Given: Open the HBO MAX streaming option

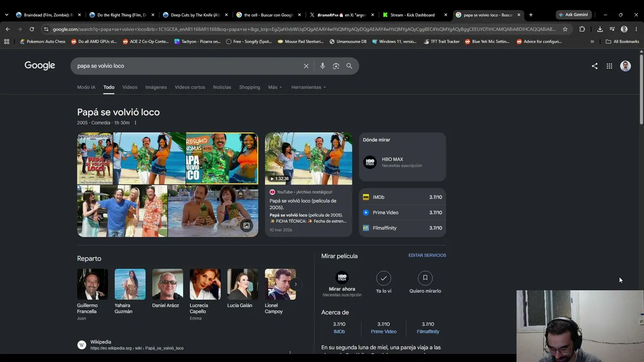Looking at the screenshot, I should 402,162.
